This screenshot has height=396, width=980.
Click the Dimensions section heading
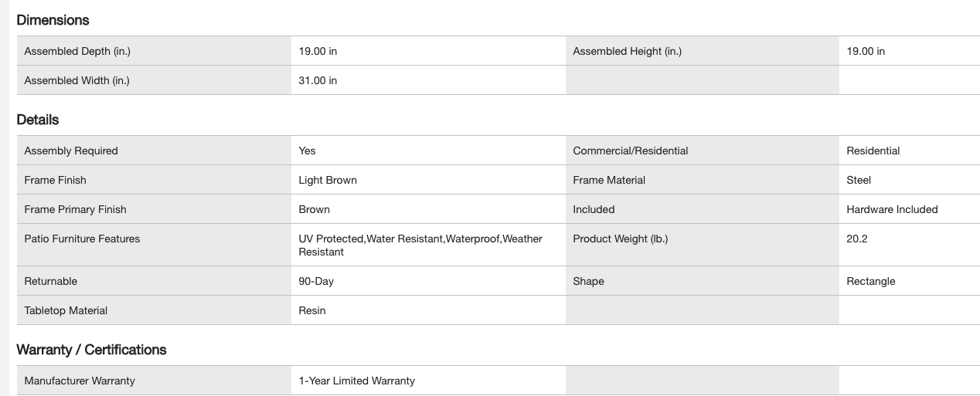pyautogui.click(x=53, y=20)
